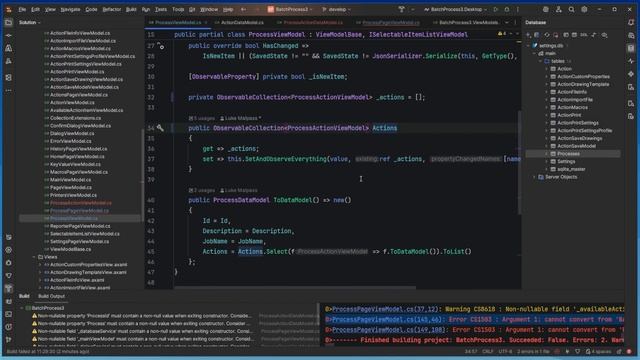
Task: Open the Commit tool window icon on left strip
Action: 8,35
